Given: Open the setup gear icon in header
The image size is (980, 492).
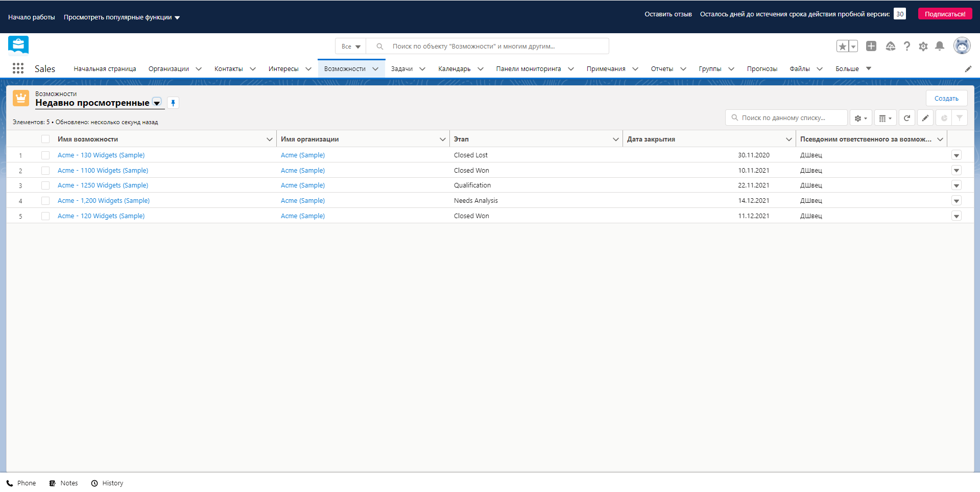Looking at the screenshot, I should pyautogui.click(x=923, y=46).
